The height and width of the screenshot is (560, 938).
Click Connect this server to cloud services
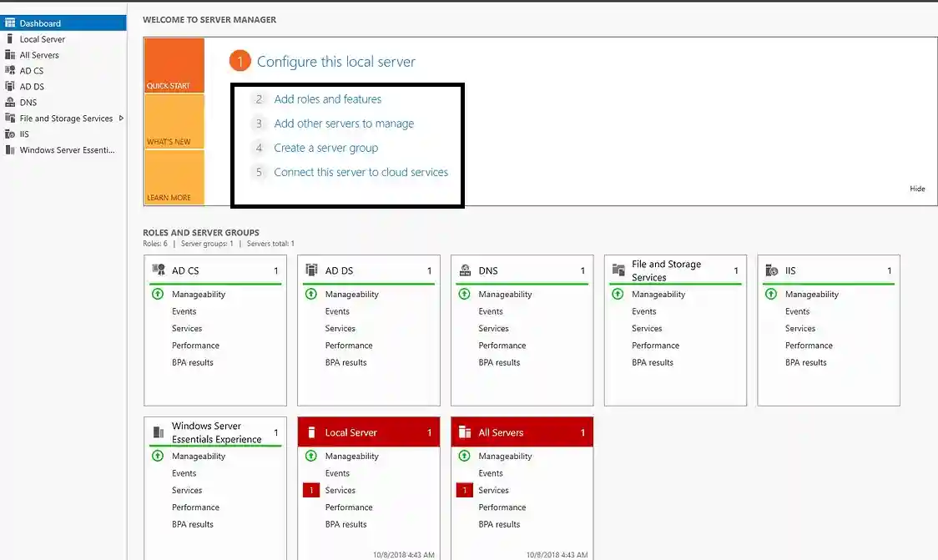click(x=361, y=172)
